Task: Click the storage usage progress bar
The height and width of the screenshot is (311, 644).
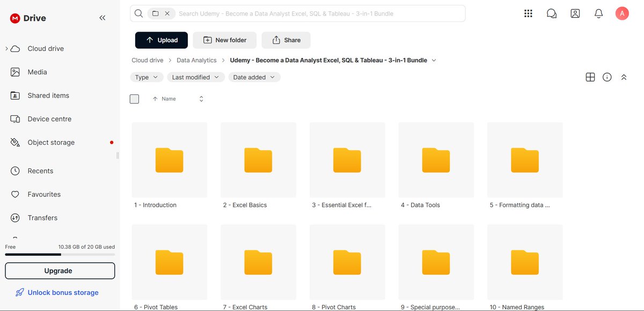Action: 60,255
